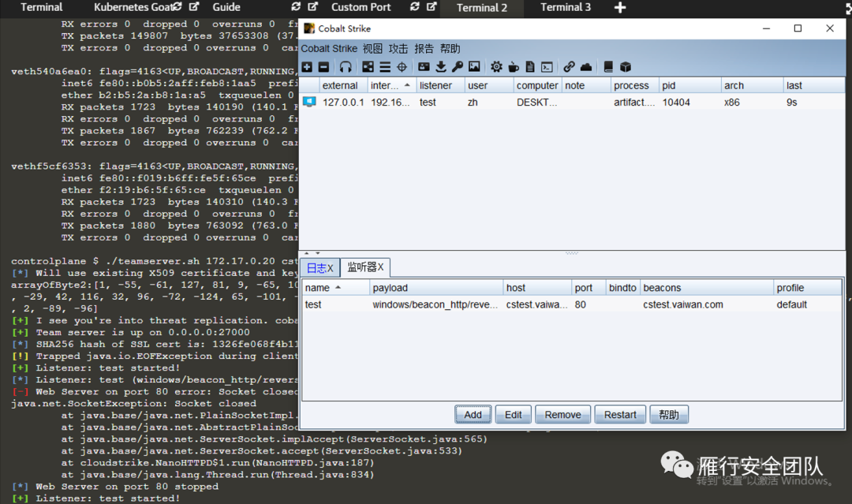
Task: Open the 视图 menu
Action: pyautogui.click(x=372, y=48)
